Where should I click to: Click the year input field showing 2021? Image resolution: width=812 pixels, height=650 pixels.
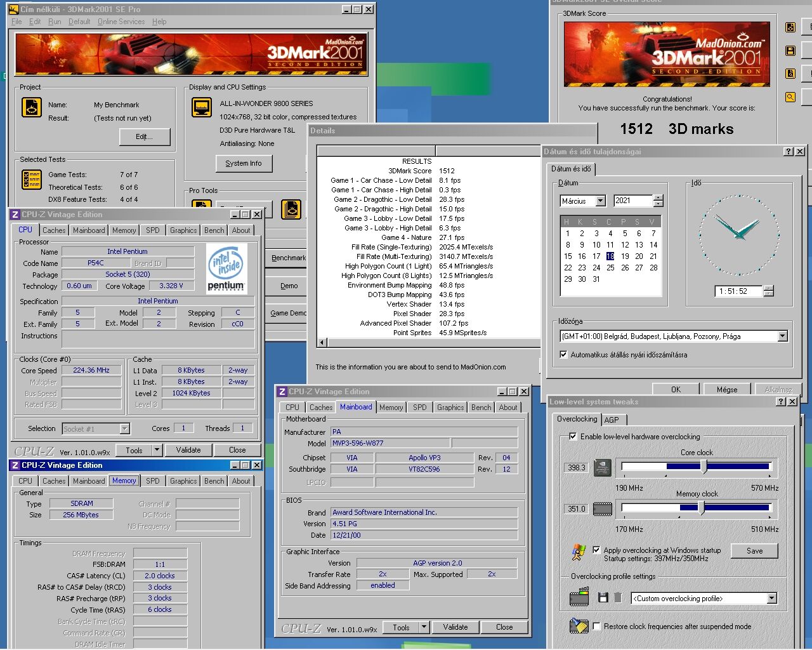pos(633,201)
